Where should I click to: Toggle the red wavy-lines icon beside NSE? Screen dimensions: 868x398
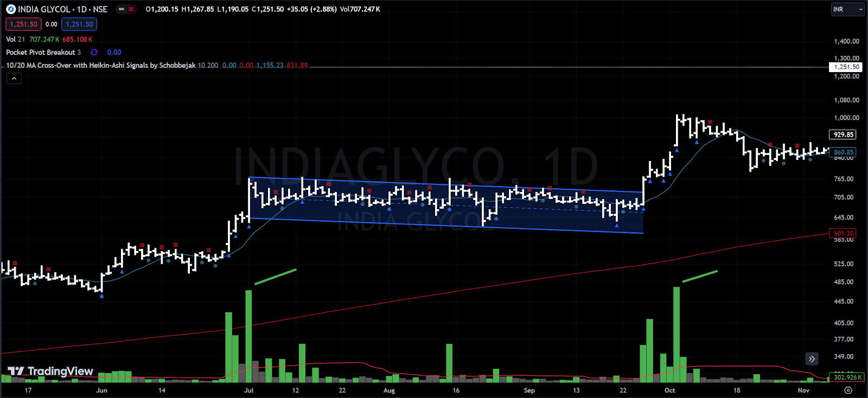click(131, 9)
